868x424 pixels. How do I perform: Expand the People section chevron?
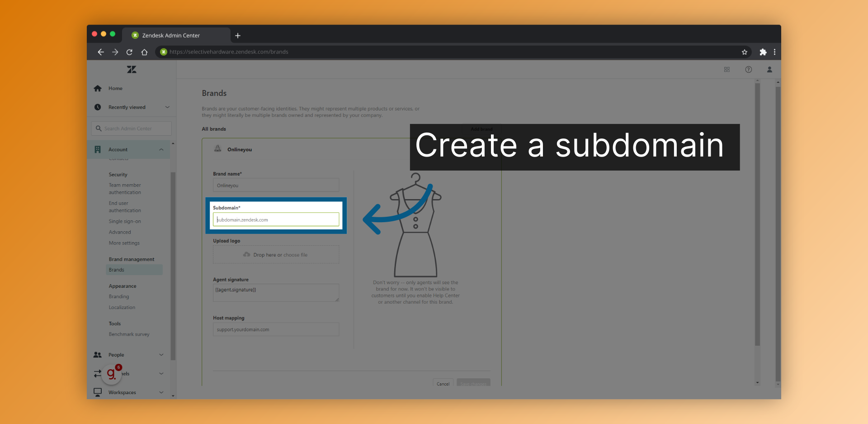pos(161,355)
